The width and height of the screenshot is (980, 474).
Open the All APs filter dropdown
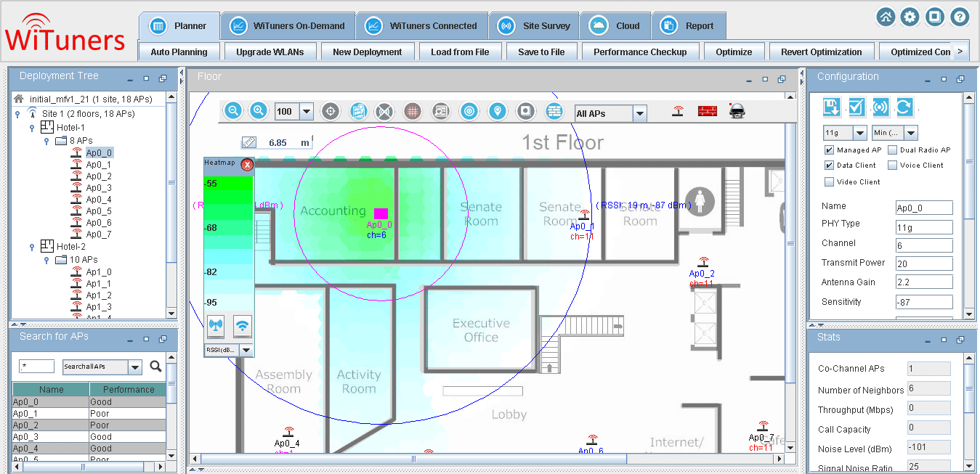639,113
